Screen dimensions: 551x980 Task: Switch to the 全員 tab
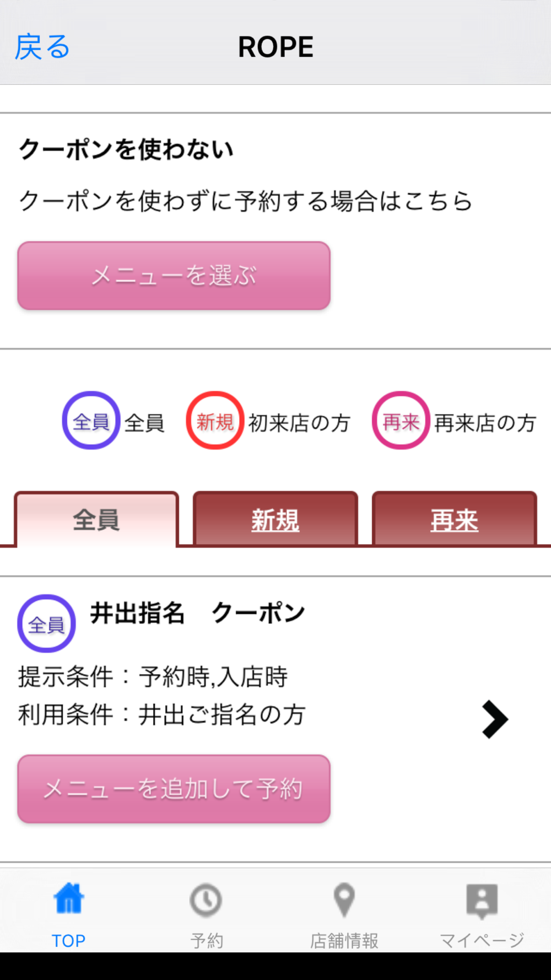[96, 519]
